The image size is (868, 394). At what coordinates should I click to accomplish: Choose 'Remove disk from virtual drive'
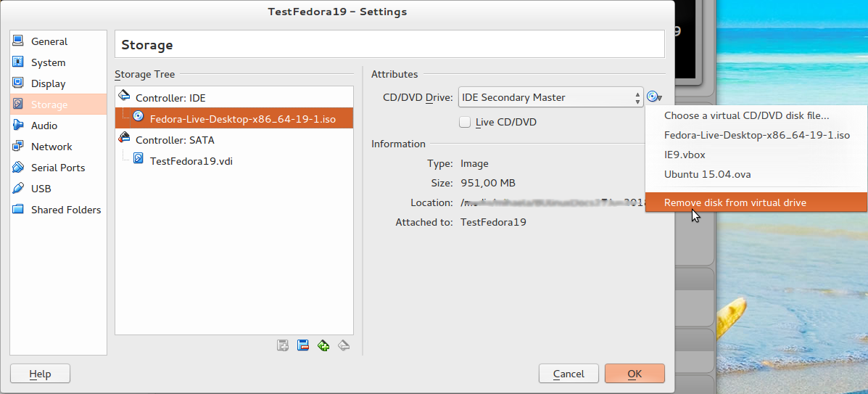(x=735, y=202)
